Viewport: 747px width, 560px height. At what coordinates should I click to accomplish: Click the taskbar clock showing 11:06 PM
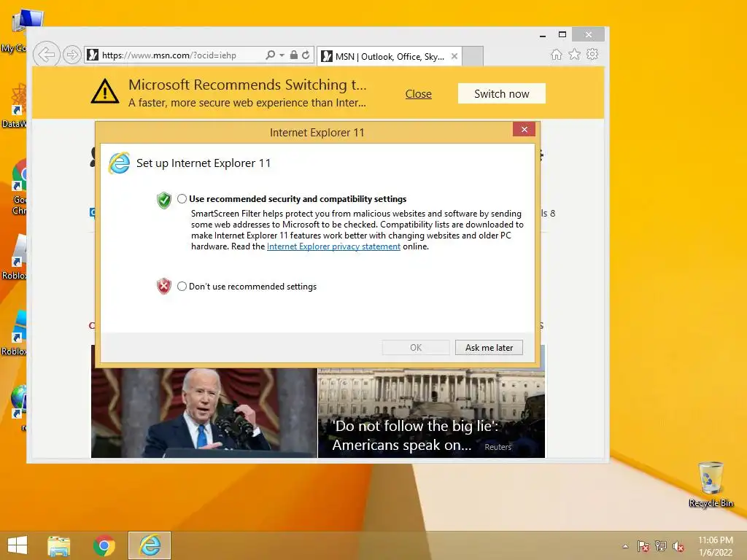716,546
